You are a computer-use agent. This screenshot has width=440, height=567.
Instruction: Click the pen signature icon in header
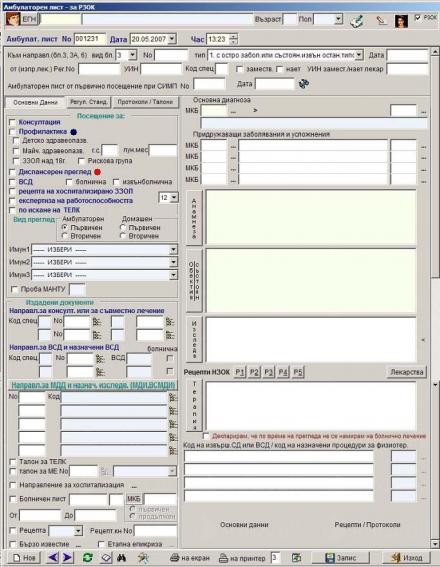pos(381,20)
